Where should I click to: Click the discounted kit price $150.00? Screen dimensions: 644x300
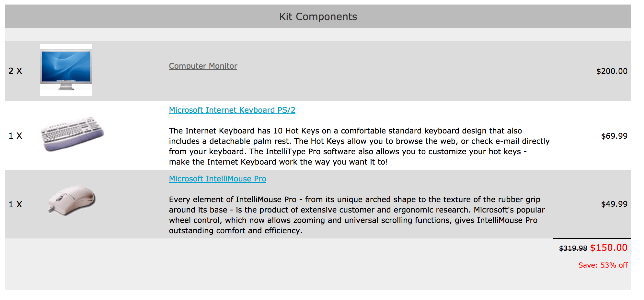[x=609, y=248]
